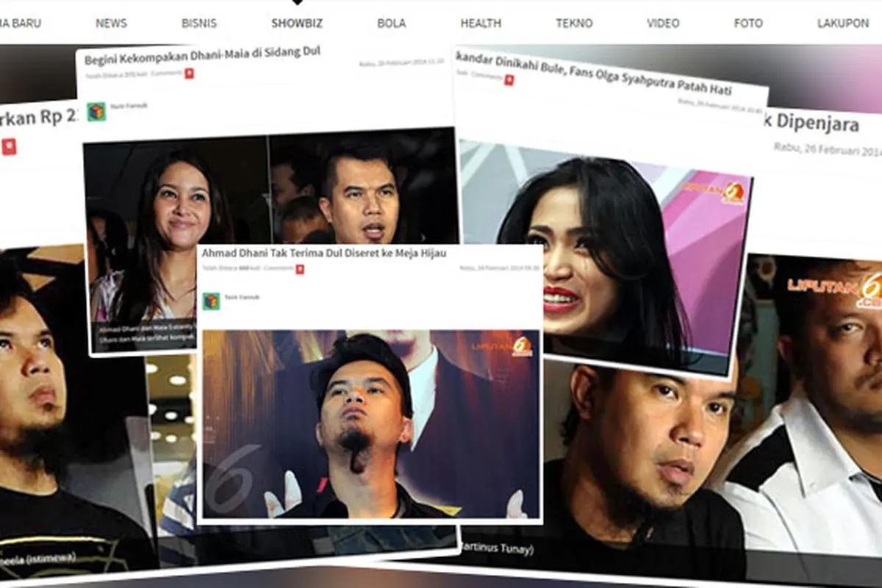Click the timestamp on the Begini Kekompakan card
This screenshot has width=882, height=588.
click(x=401, y=63)
